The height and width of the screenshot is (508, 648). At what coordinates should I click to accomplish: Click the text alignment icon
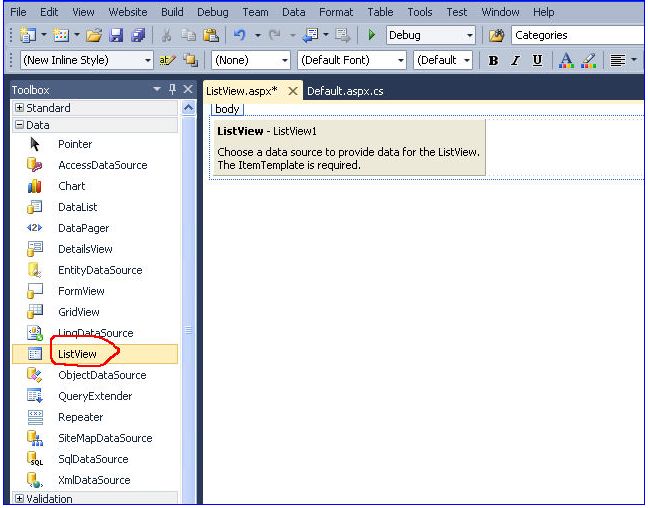617,61
